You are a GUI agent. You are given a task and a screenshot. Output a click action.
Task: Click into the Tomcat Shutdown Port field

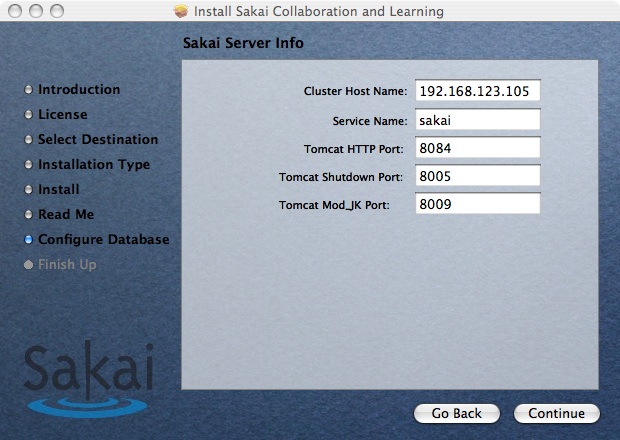pyautogui.click(x=477, y=176)
